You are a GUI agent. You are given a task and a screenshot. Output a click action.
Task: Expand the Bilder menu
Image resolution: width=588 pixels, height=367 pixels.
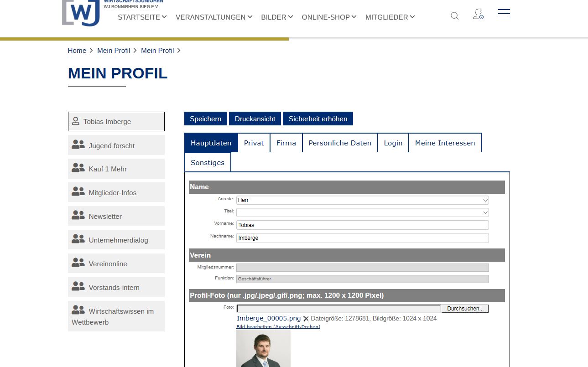tap(277, 17)
